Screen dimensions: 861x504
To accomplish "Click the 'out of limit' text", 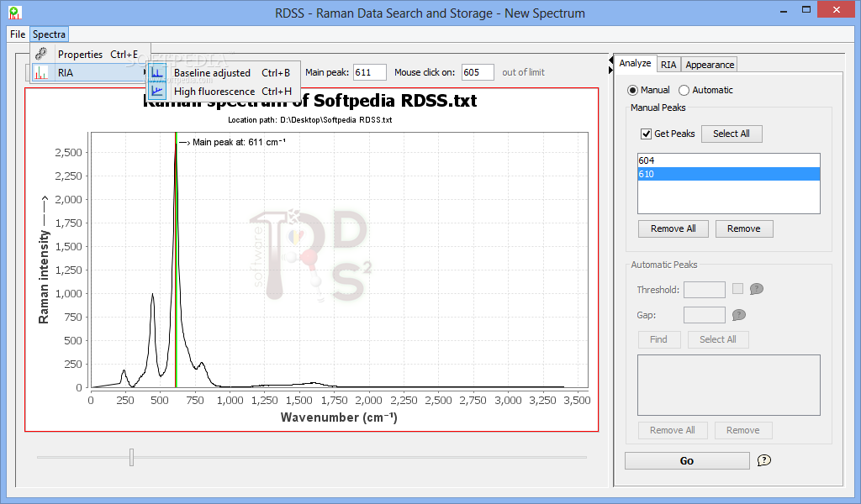I will (x=523, y=72).
